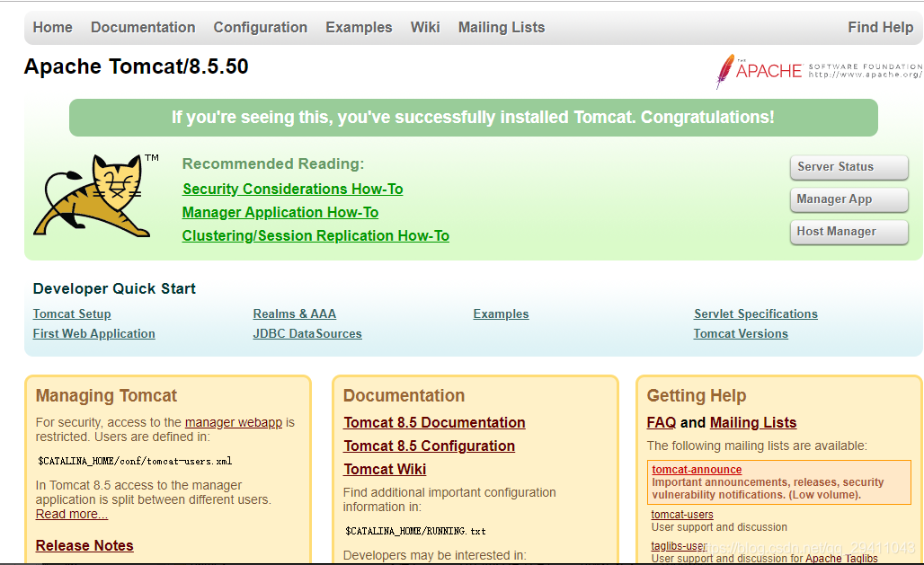Click 'User support and discussion' under tomcat-users
Viewport: 924px width, 565px height.
coord(719,527)
